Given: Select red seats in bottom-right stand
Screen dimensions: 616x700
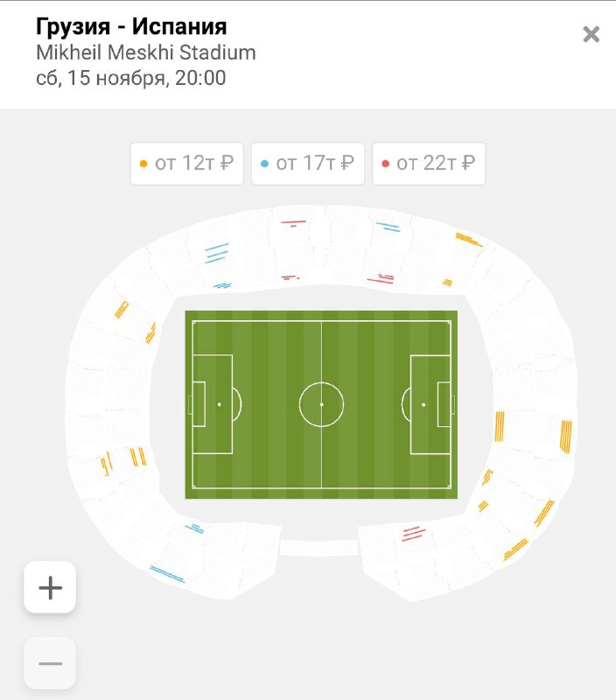Looking at the screenshot, I should click(x=414, y=534).
